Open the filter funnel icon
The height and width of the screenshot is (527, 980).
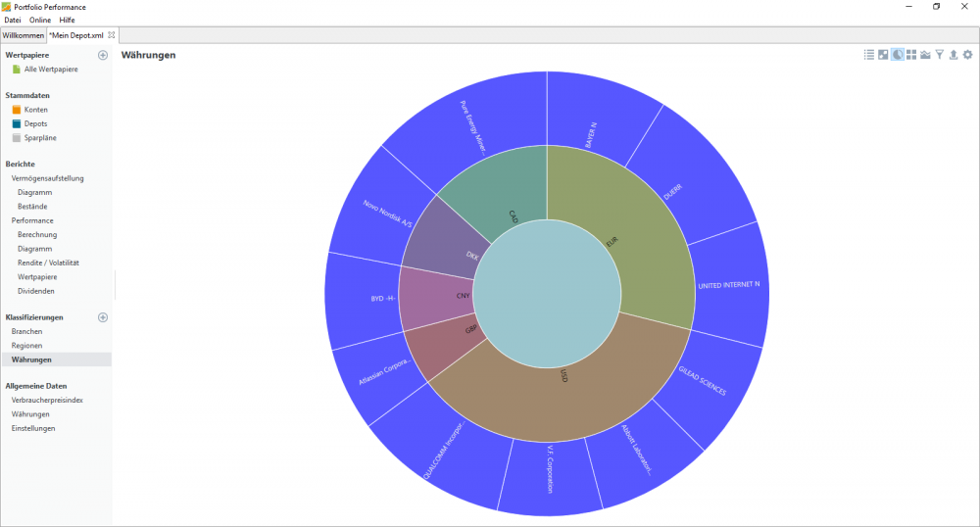940,55
